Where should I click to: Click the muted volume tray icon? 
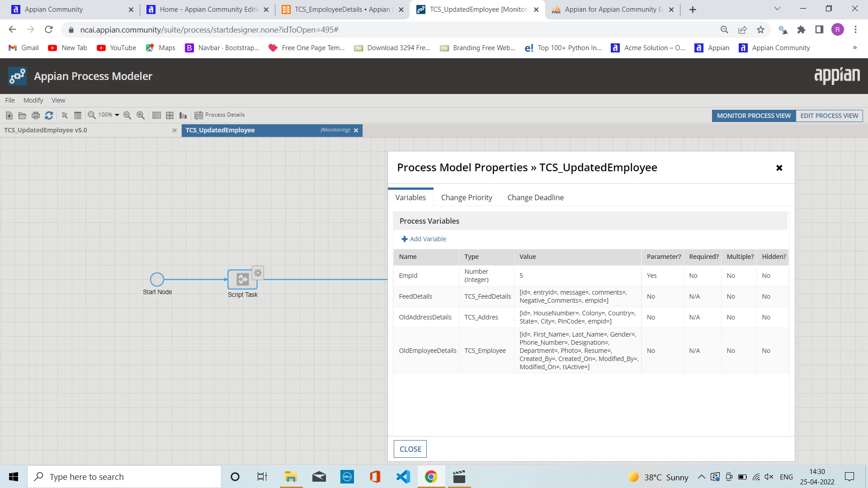click(x=769, y=477)
